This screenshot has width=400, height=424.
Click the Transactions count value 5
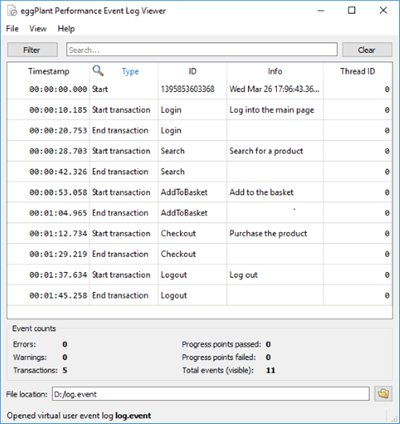coord(65,370)
